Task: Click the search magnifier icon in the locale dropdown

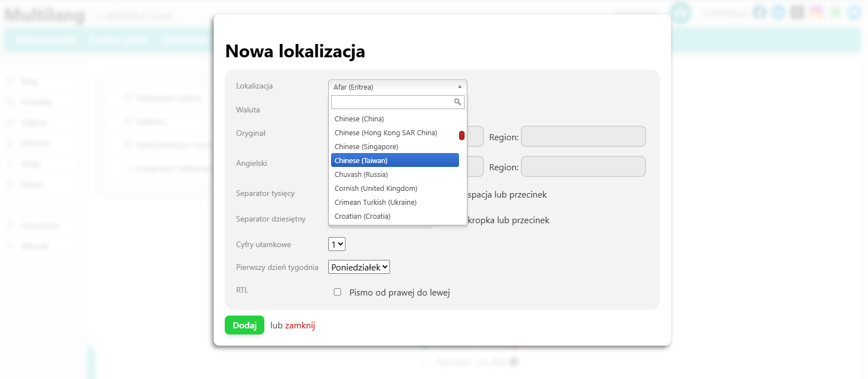Action: [x=458, y=102]
